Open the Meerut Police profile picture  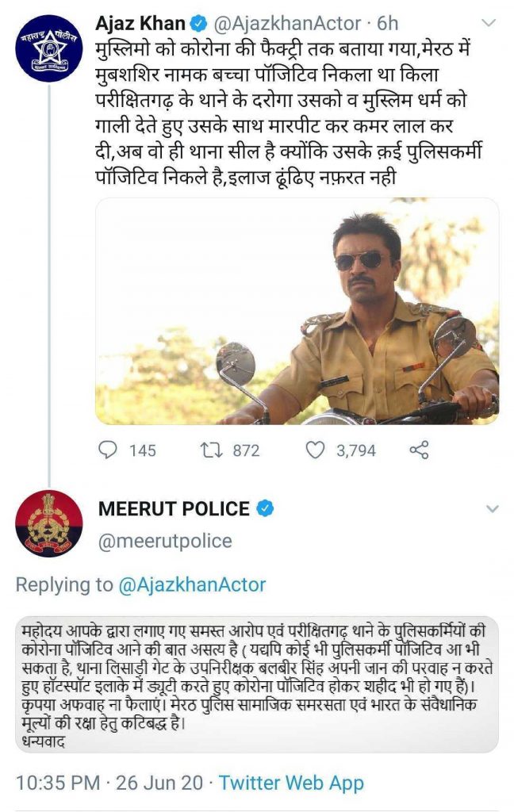coord(48,523)
